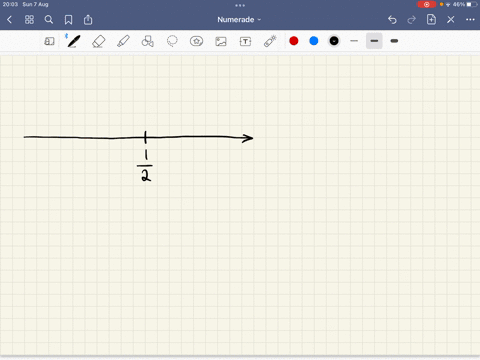Open the Elements sticker tool
This screenshot has height=360, width=480.
(196, 41)
